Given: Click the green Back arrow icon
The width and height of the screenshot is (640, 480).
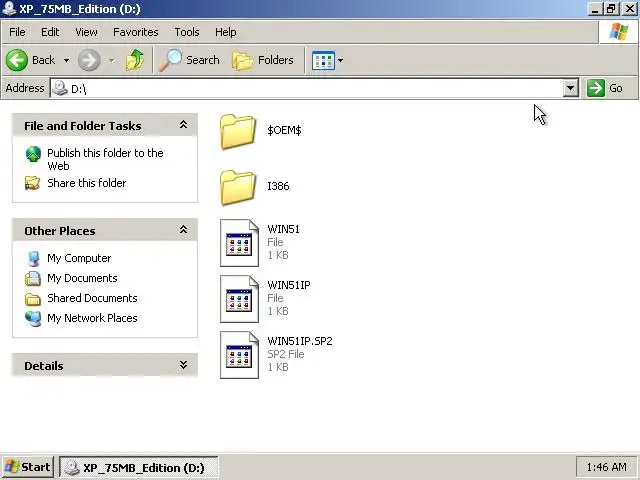Looking at the screenshot, I should (x=17, y=60).
